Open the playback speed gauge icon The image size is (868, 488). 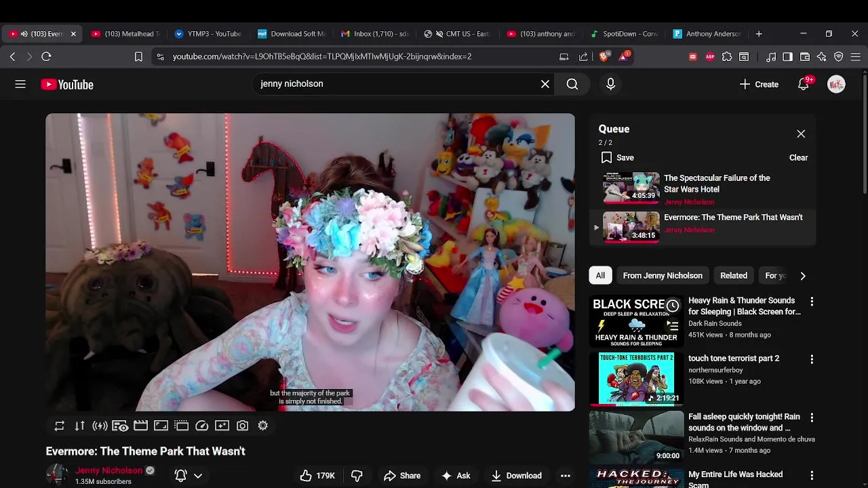201,426
